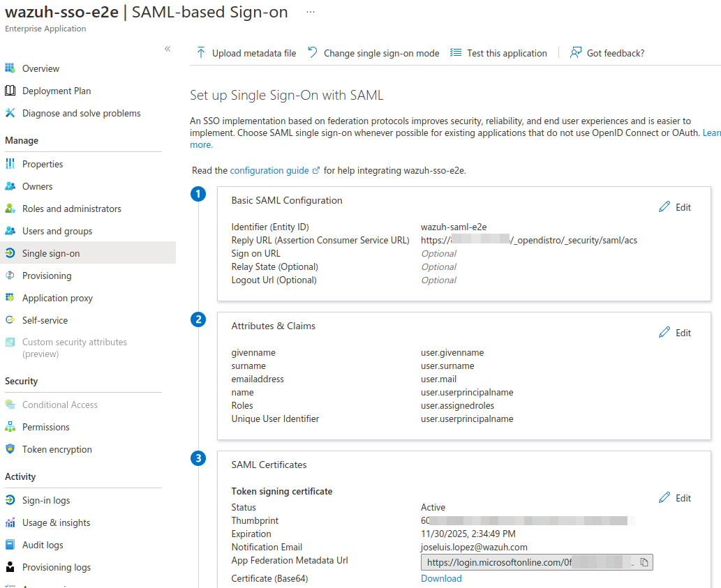Collapse the left navigation pane

click(168, 49)
